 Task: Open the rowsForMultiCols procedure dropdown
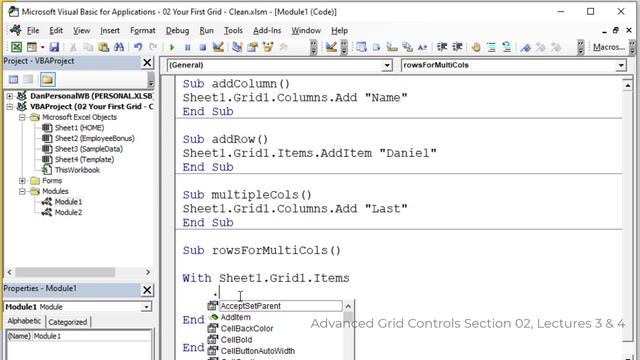point(621,65)
